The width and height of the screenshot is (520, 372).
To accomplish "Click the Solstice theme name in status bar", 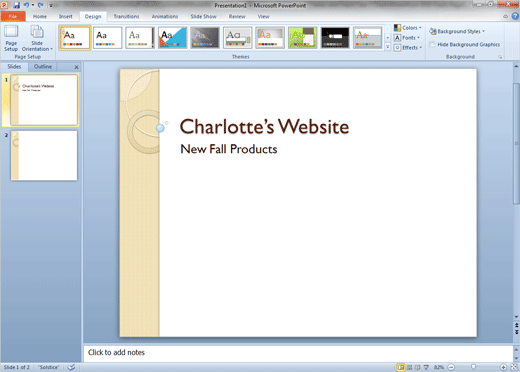I will coord(49,367).
